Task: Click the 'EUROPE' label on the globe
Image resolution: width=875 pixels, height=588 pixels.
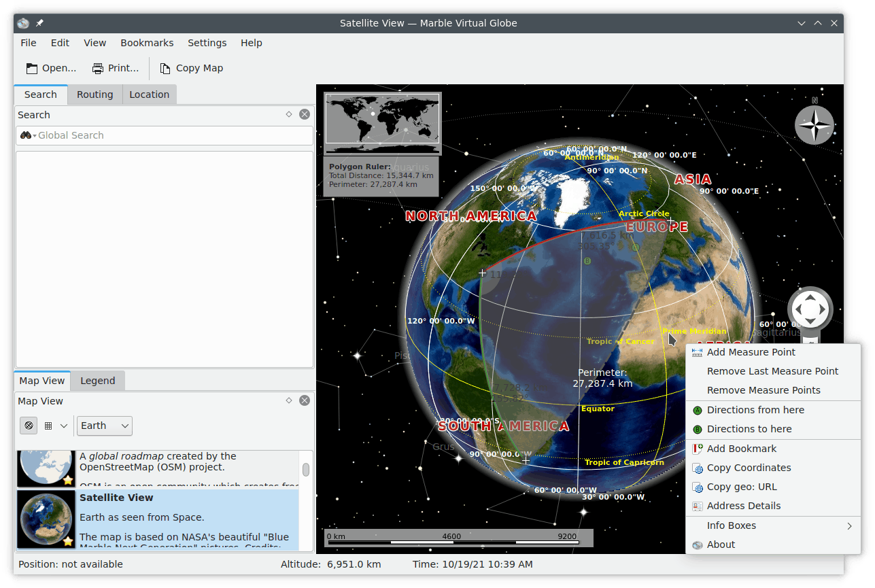Action: coord(657,227)
